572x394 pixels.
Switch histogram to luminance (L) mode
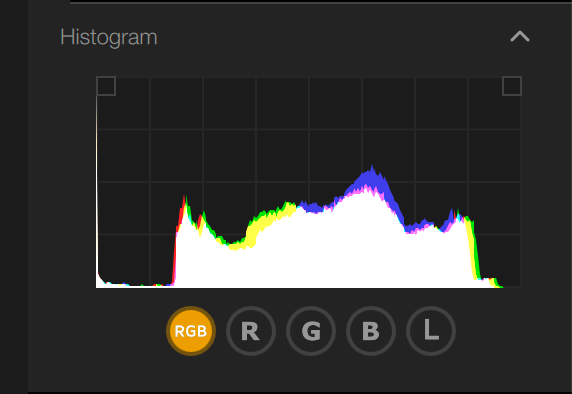click(x=431, y=331)
